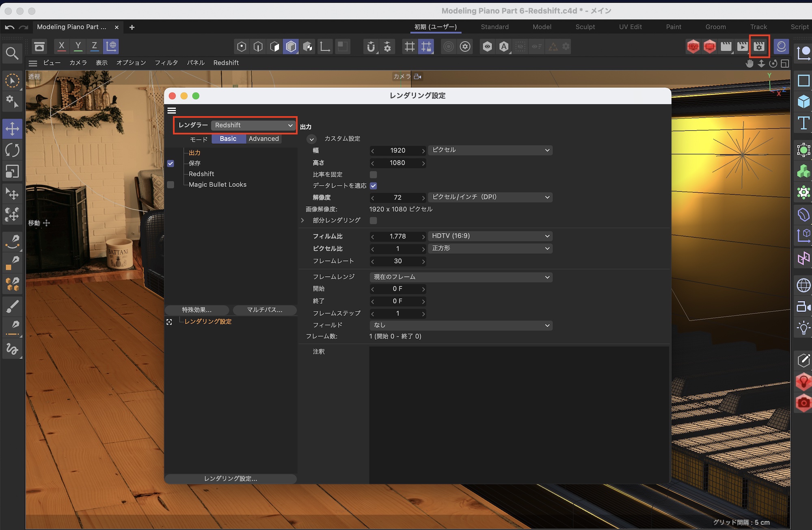812x530 pixels.
Task: Click the Render to Picture Viewer clapperboard icon
Action: 726,46
